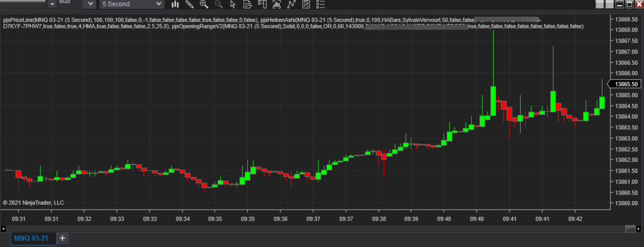Open the leftmost instrument selector arrow
This screenshot has height=247, width=644.
[52, 4]
